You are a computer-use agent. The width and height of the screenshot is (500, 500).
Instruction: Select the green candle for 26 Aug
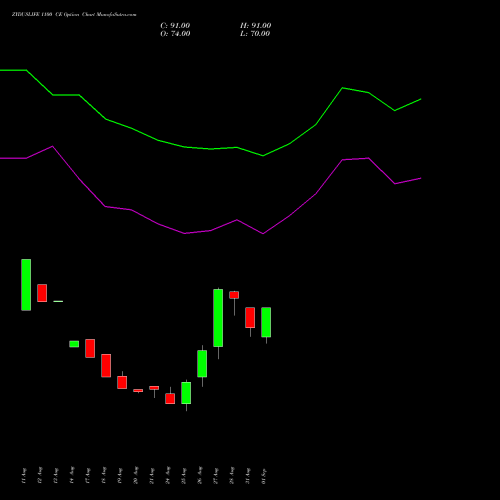[202, 364]
